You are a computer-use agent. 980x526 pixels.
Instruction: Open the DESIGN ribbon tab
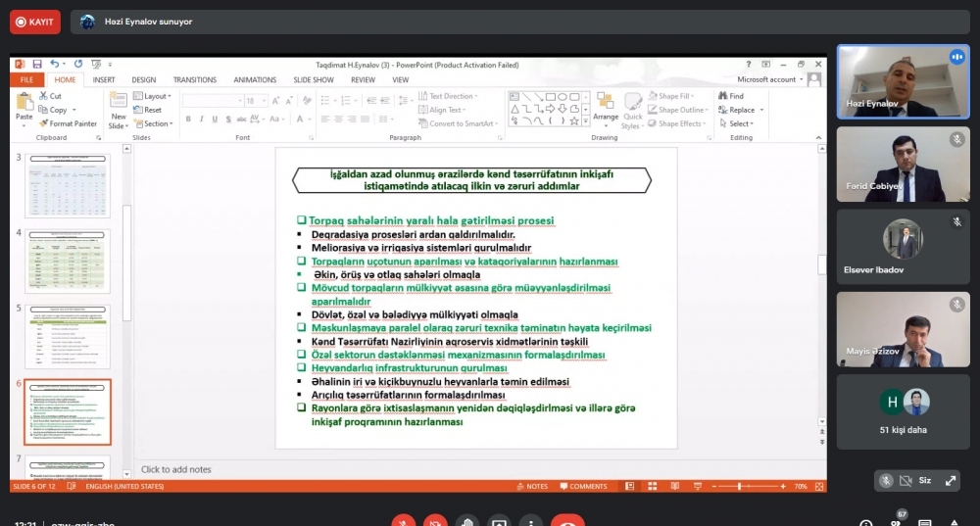tap(144, 80)
